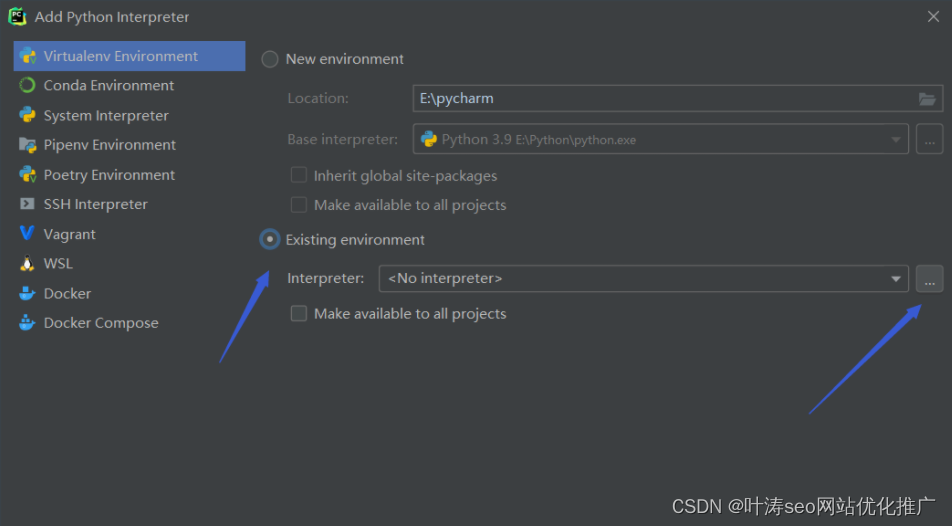Click the Location path field
The width and height of the screenshot is (952, 526).
click(660, 99)
